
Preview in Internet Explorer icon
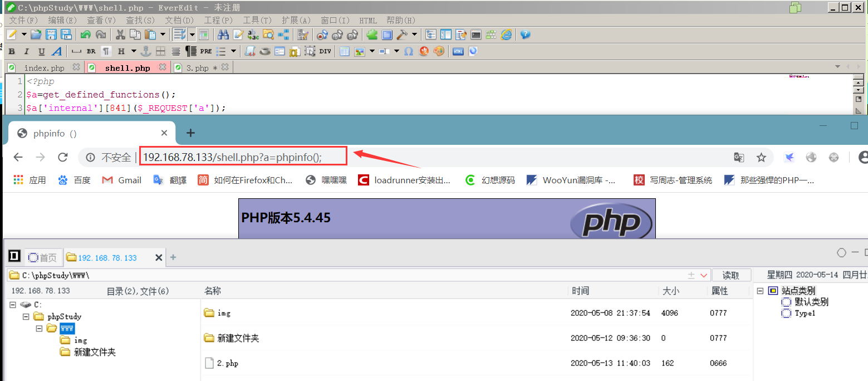506,35
